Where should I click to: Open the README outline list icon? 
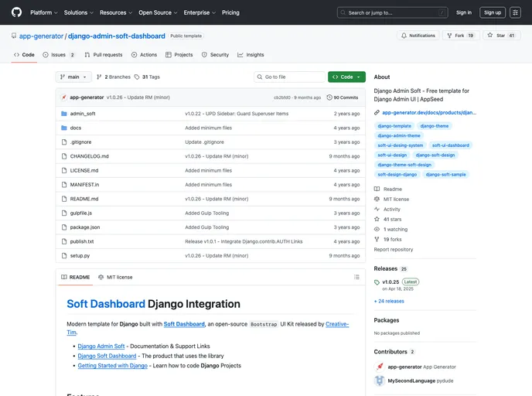tap(356, 277)
